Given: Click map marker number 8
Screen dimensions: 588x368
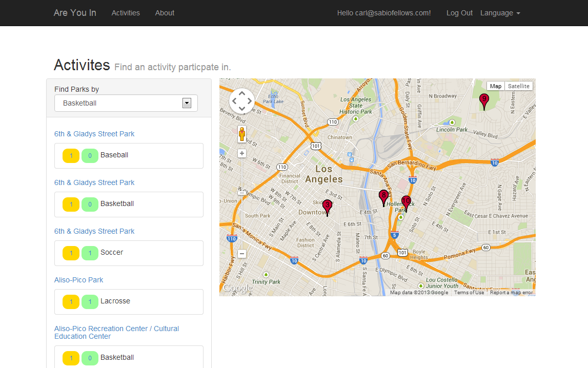Looking at the screenshot, I should pos(383,197).
